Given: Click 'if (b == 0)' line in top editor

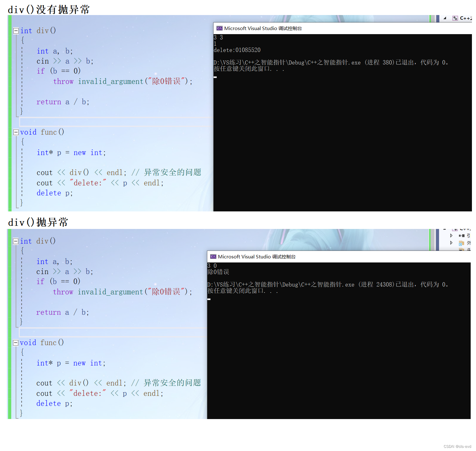Looking at the screenshot, I should (59, 71).
